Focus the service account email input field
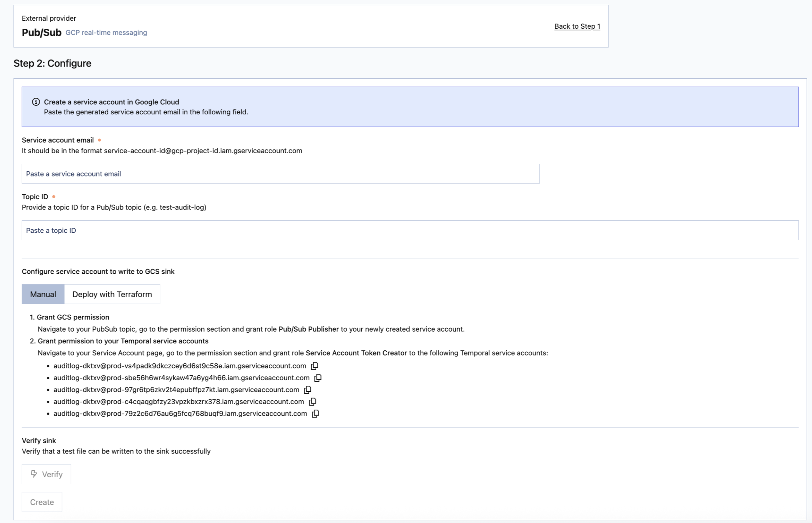 click(x=280, y=174)
